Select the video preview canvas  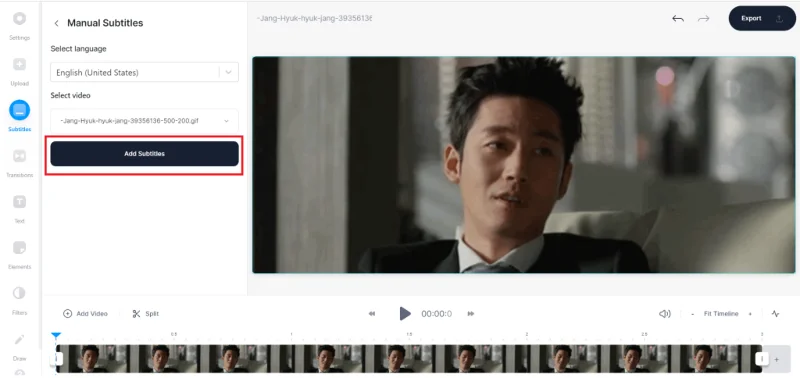[x=523, y=165]
